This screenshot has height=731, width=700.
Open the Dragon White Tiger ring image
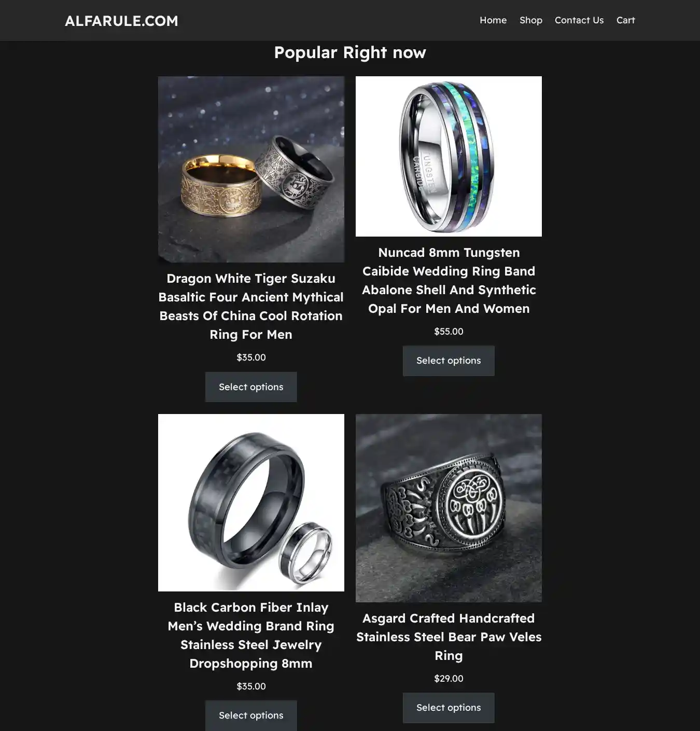click(251, 169)
